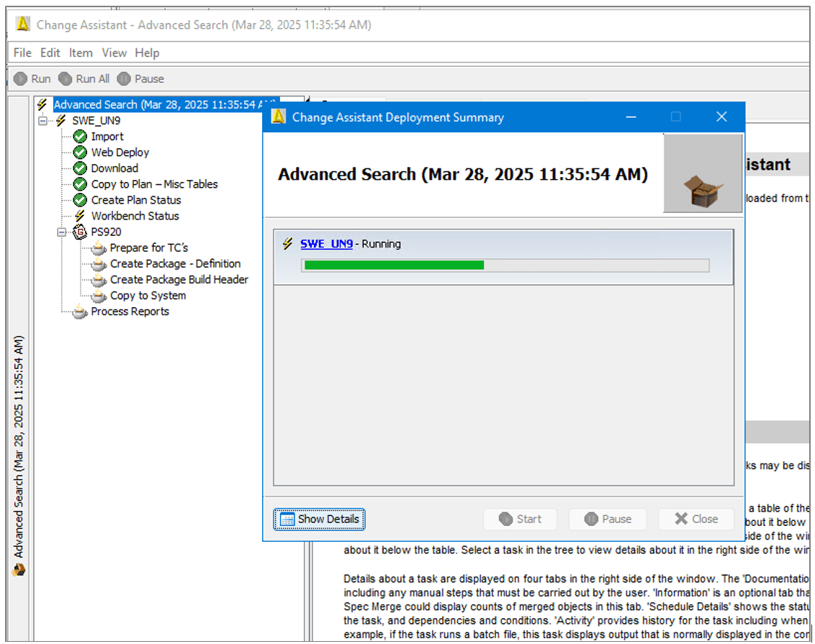This screenshot has height=644, width=815.
Task: Collapse the PS920 tree node
Action: pos(61,232)
